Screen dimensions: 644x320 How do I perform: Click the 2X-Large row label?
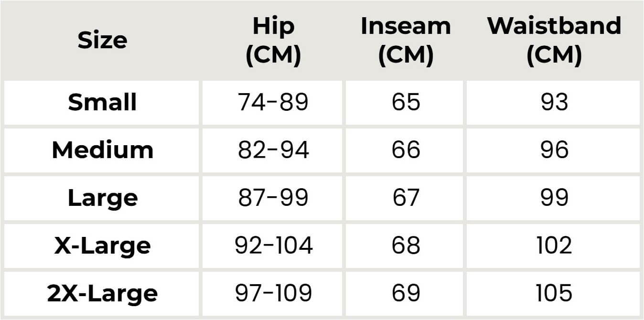102,293
